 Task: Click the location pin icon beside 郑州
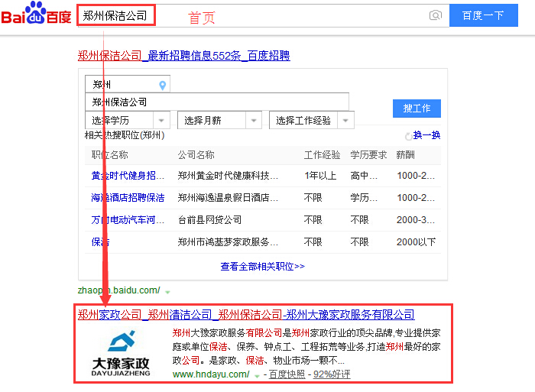click(163, 86)
